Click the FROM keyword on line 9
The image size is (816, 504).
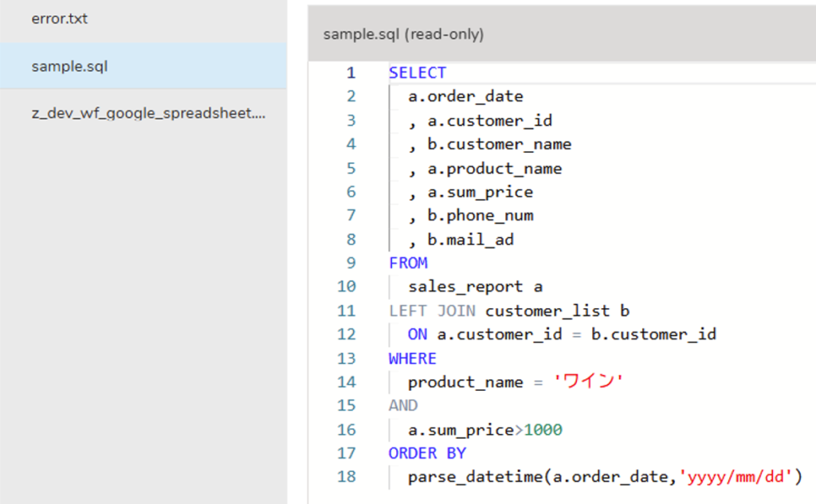[x=408, y=264]
